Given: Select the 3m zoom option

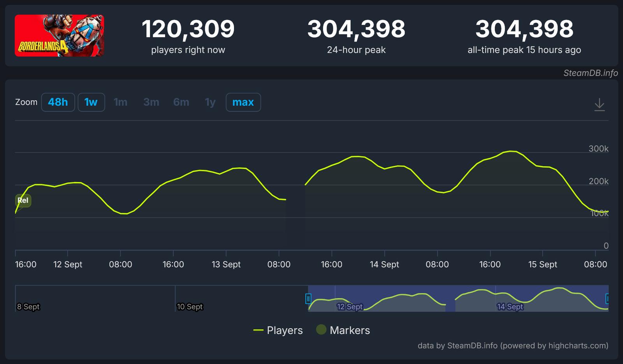Looking at the screenshot, I should click(151, 102).
